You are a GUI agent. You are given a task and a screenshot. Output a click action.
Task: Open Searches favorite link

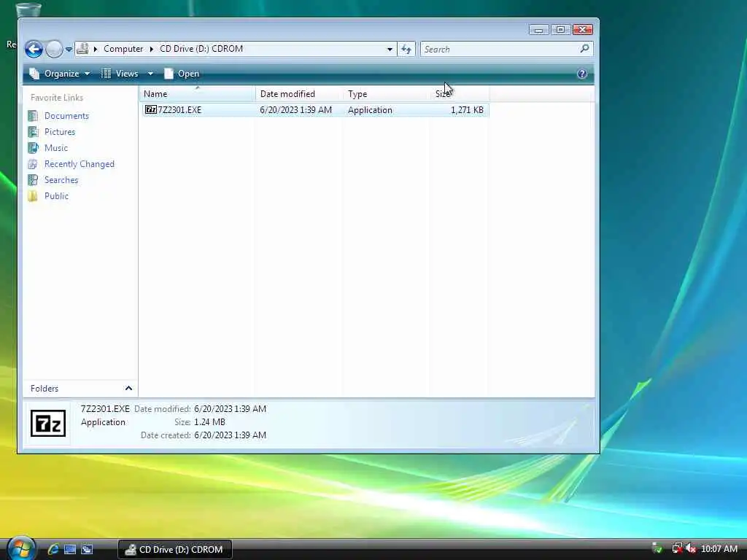tap(61, 180)
